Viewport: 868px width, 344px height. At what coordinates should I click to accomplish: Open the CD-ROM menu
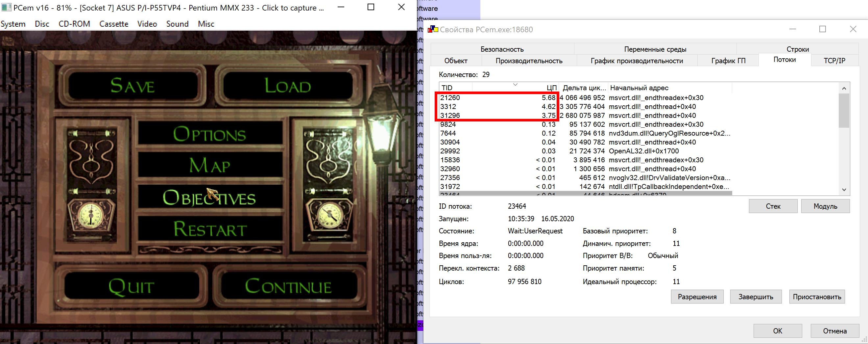point(74,24)
